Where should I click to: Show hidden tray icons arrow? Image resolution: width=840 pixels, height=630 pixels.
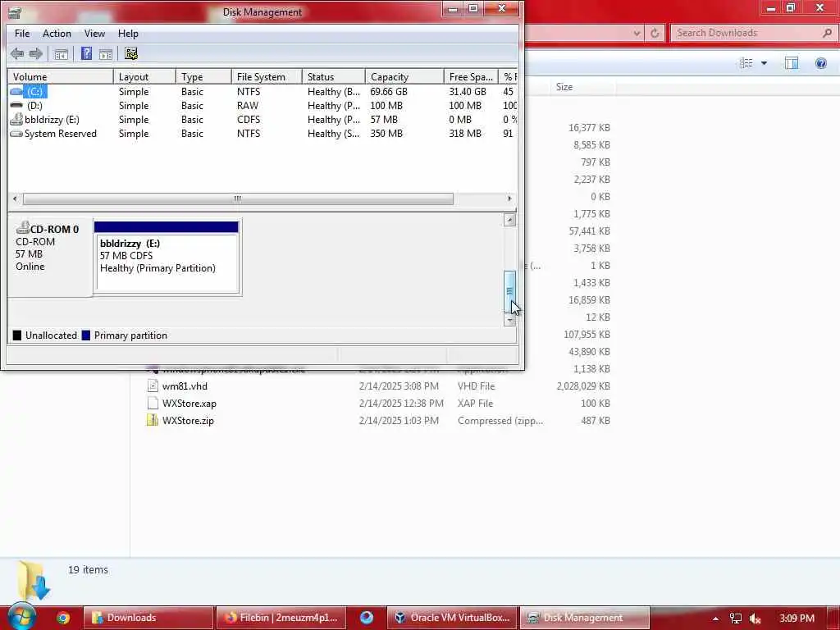coord(715,619)
